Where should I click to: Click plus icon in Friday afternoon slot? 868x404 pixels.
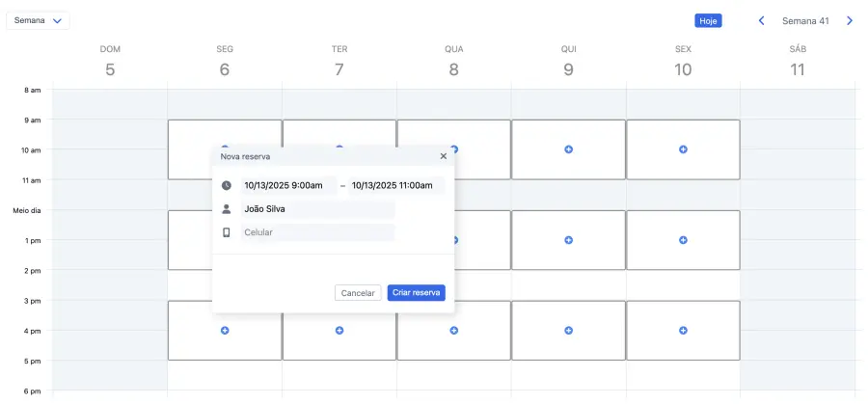[683, 331]
